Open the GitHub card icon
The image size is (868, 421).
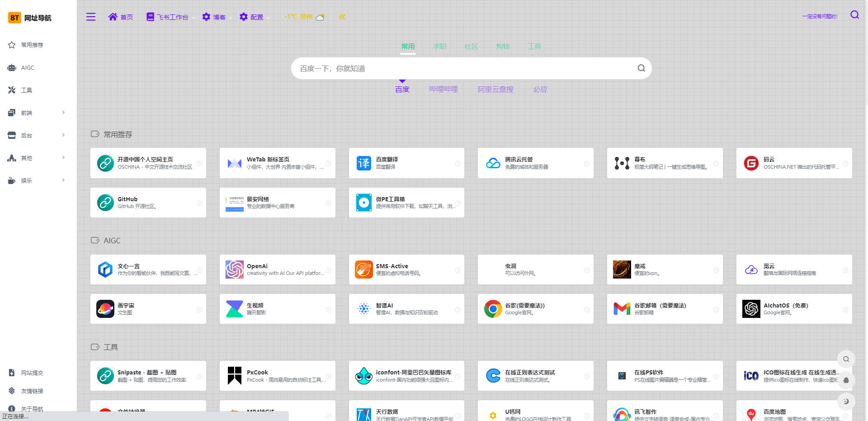pyautogui.click(x=105, y=203)
